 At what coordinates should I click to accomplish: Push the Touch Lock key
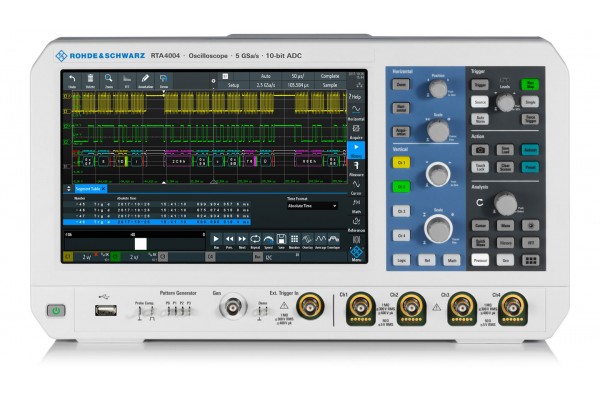(480, 167)
